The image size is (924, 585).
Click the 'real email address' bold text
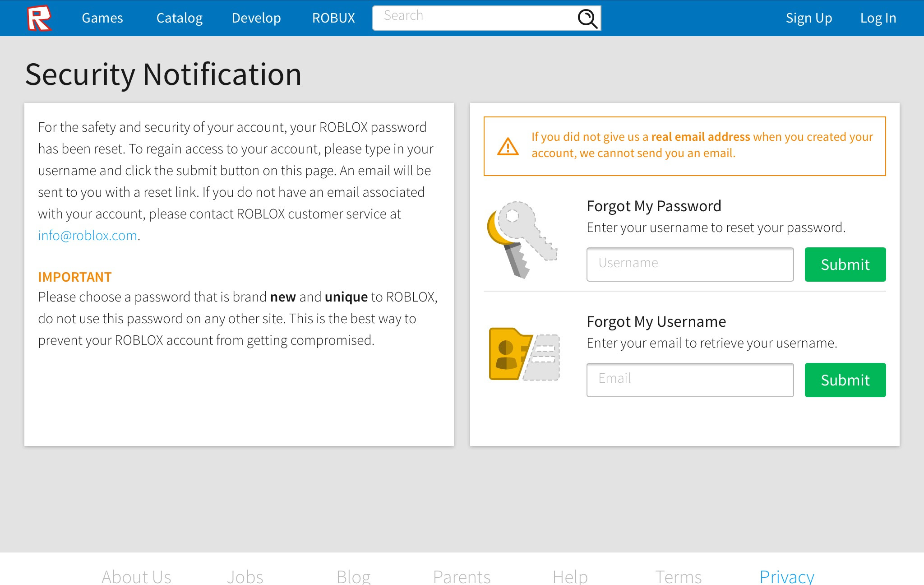click(701, 137)
